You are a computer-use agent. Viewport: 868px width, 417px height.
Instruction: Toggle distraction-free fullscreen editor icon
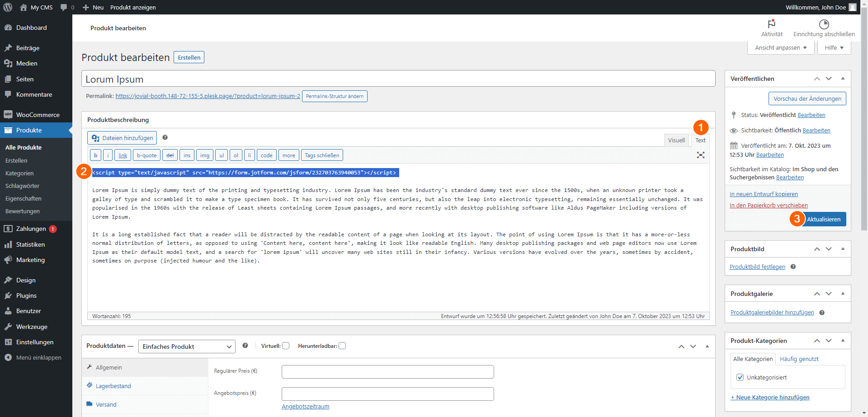(701, 155)
